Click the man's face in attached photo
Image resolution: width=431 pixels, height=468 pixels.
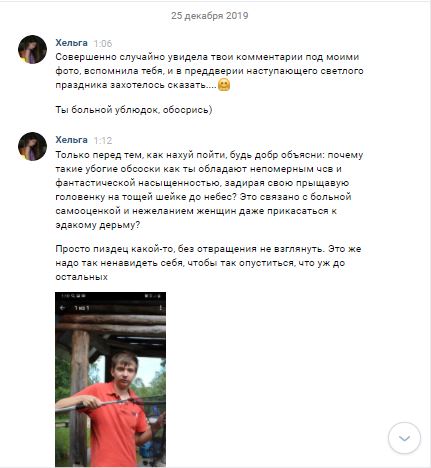pyautogui.click(x=124, y=370)
